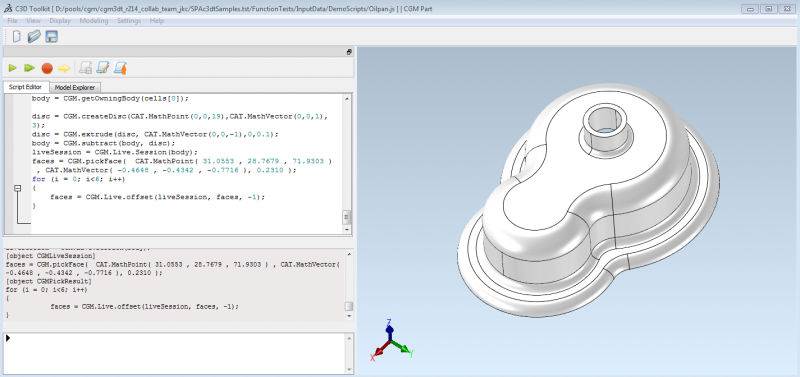This screenshot has width=800, height=377.
Task: Click the 'for (i = 0; i<6; i++)' editor line
Action: 78,179
